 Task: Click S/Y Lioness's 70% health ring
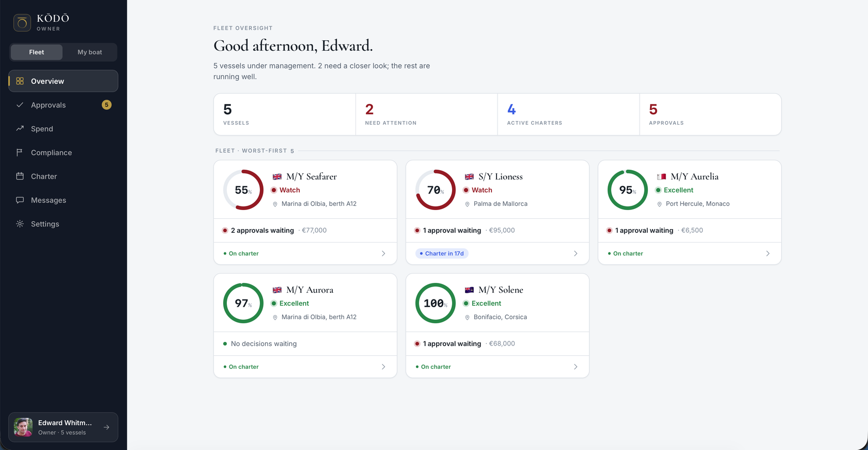(436, 190)
